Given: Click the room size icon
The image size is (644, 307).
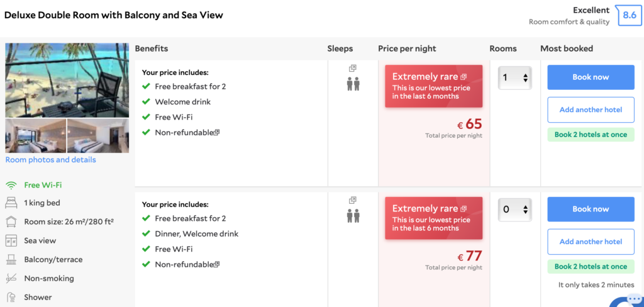Looking at the screenshot, I should 11,221.
